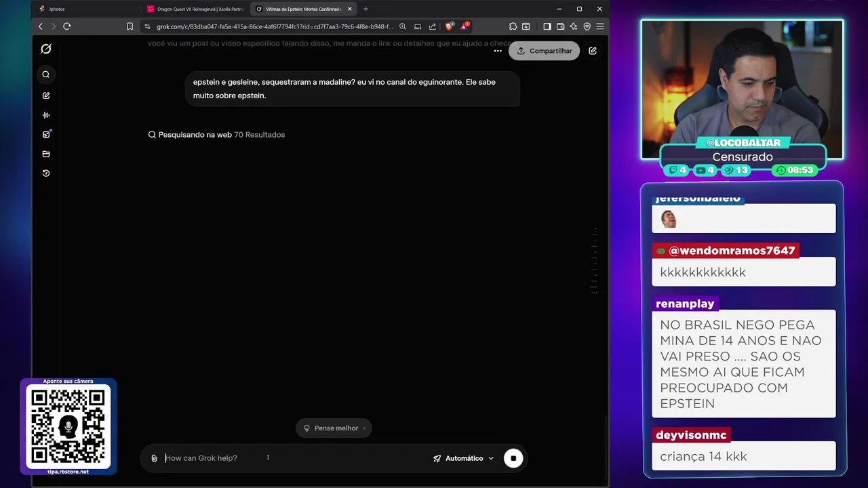868x488 pixels.
Task: Open voice mode waveform icon in sidebar
Action: (46, 115)
